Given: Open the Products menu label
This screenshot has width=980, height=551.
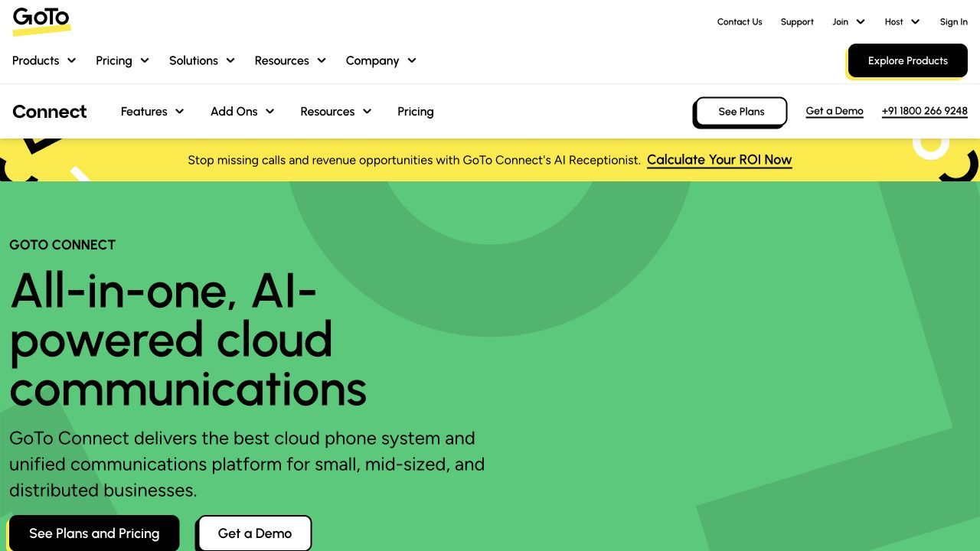Looking at the screenshot, I should 35,60.
